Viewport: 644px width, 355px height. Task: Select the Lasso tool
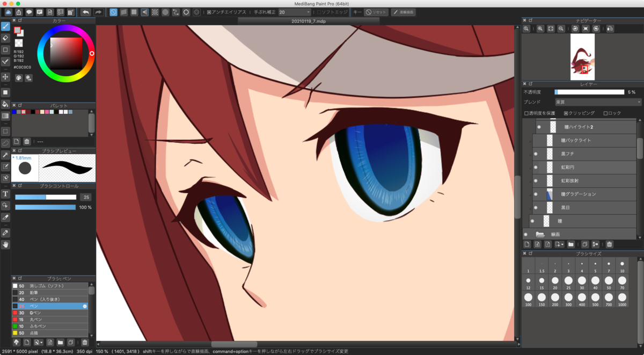[5, 143]
